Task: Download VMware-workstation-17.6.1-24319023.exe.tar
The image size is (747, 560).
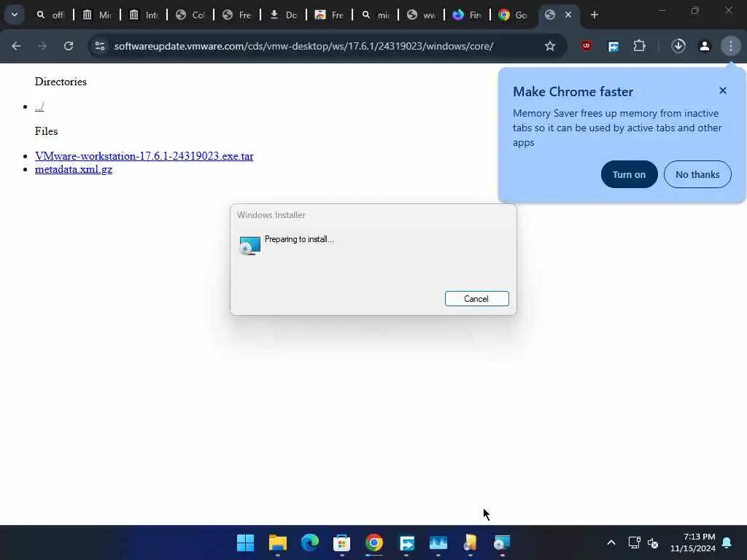Action: pos(144,156)
